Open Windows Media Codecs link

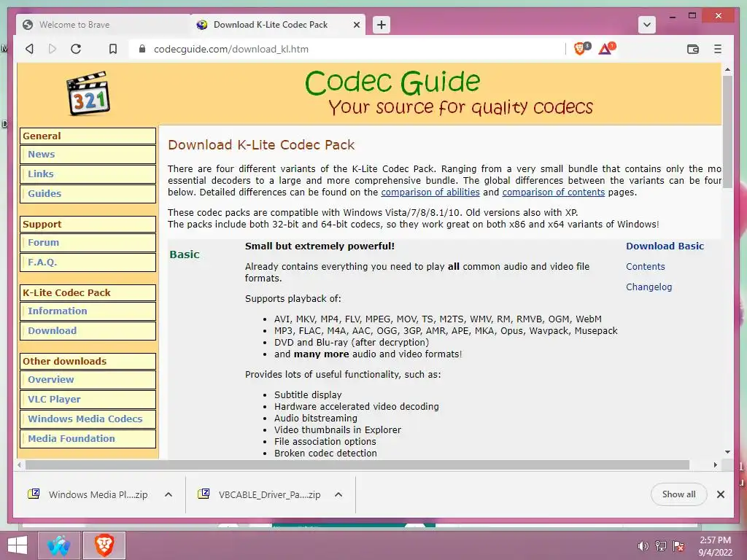(x=88, y=419)
